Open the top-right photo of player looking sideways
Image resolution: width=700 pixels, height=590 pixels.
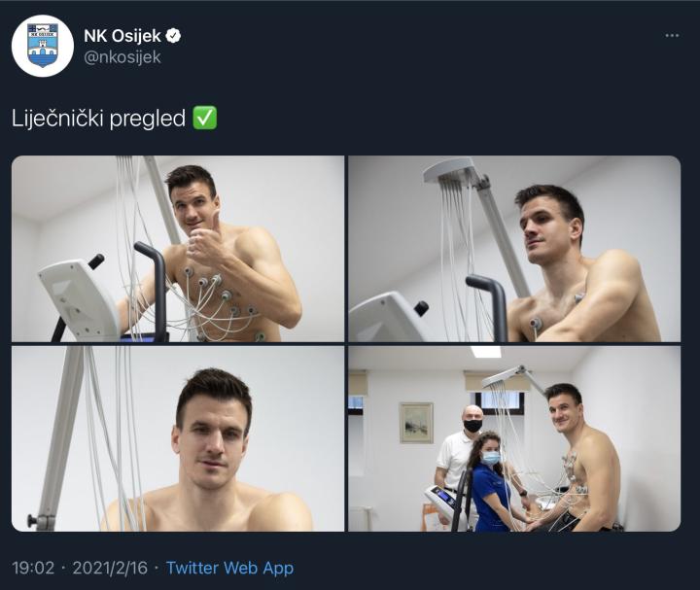click(x=514, y=249)
